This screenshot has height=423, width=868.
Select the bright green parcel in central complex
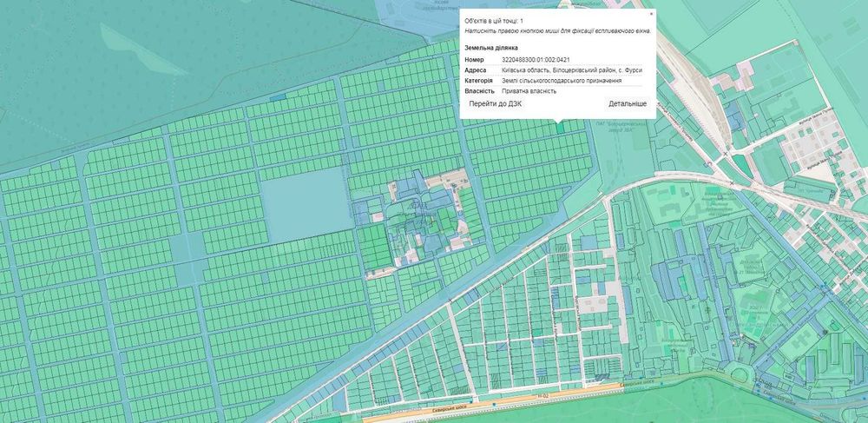[374, 246]
